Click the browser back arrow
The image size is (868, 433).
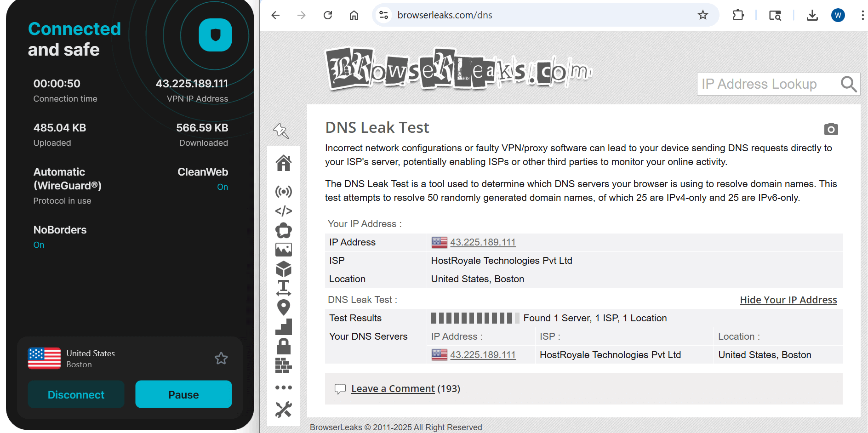[x=275, y=15]
